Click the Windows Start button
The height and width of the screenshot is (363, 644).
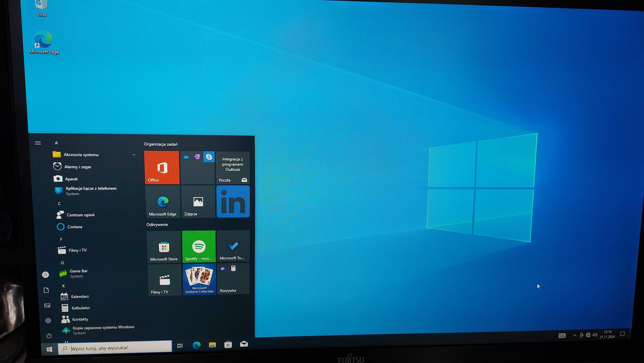point(49,349)
